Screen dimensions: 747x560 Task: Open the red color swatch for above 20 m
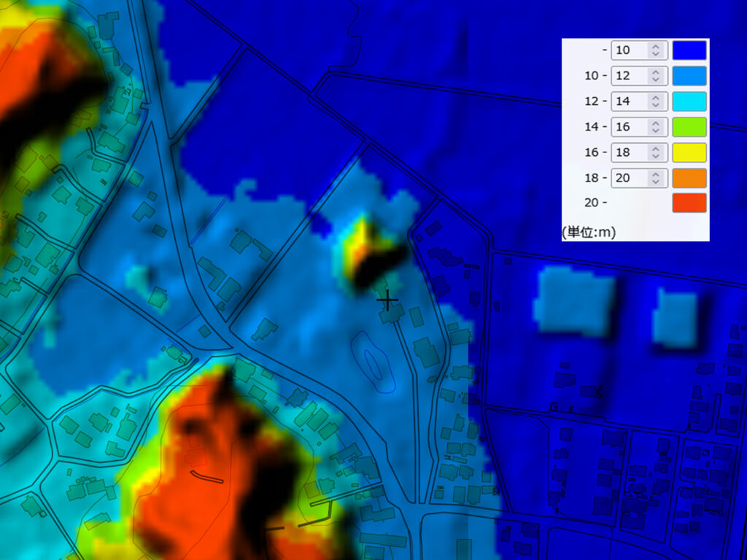click(689, 203)
